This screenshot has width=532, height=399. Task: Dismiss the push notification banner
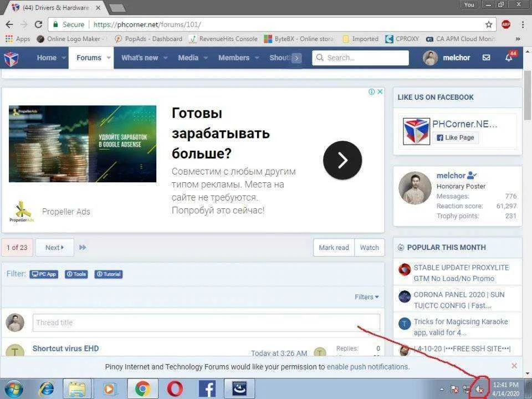[x=514, y=366]
